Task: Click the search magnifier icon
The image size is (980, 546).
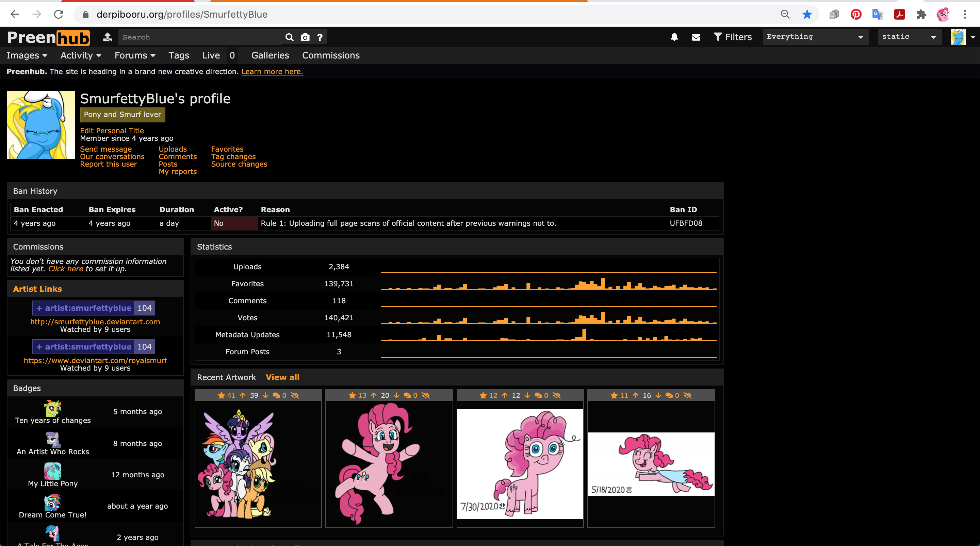Action: coord(289,37)
